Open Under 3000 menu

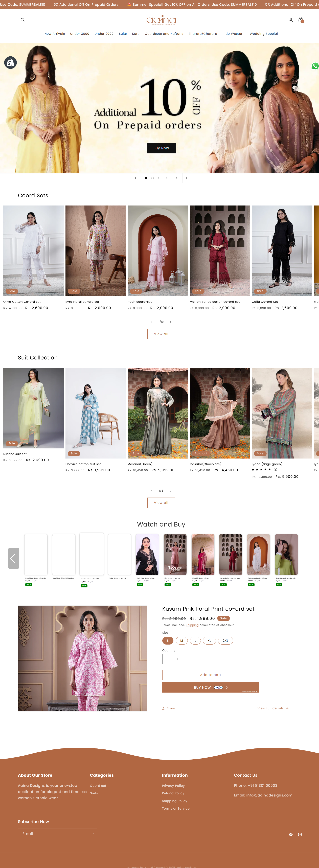[x=79, y=34]
